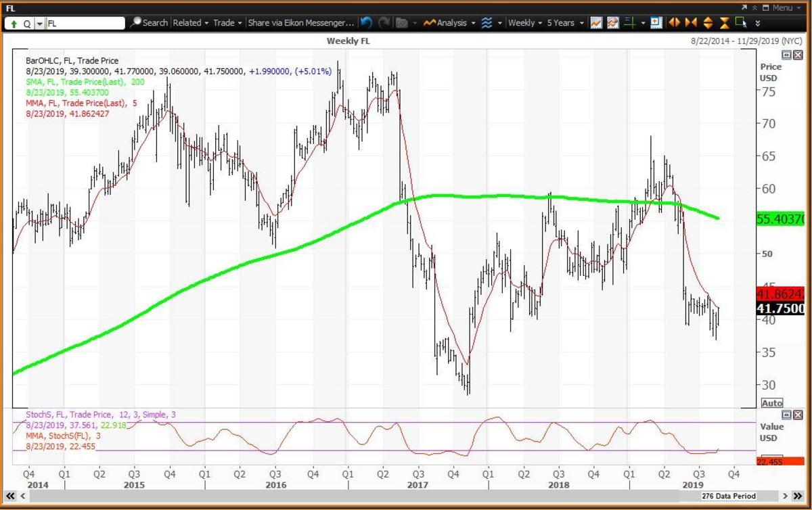Click the magnifier Search button
Screen dimensions: 812x510
[x=149, y=22]
